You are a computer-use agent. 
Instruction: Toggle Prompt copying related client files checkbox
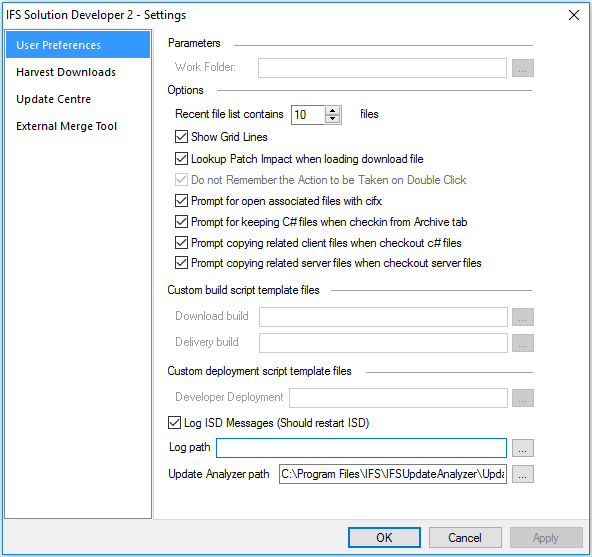pyautogui.click(x=181, y=243)
